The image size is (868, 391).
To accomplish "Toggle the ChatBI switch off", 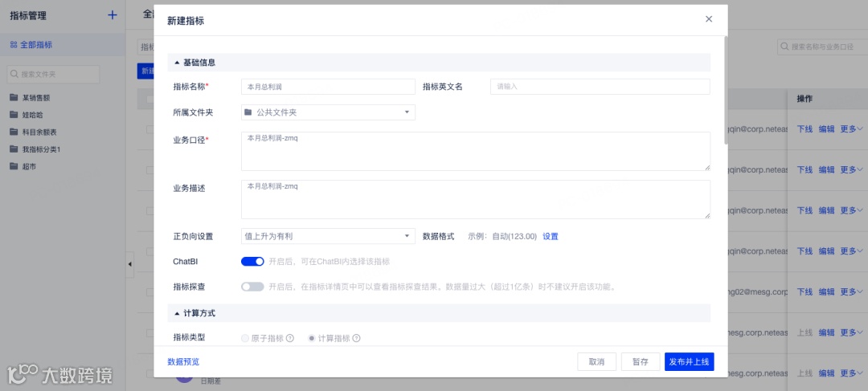I will click(x=252, y=262).
